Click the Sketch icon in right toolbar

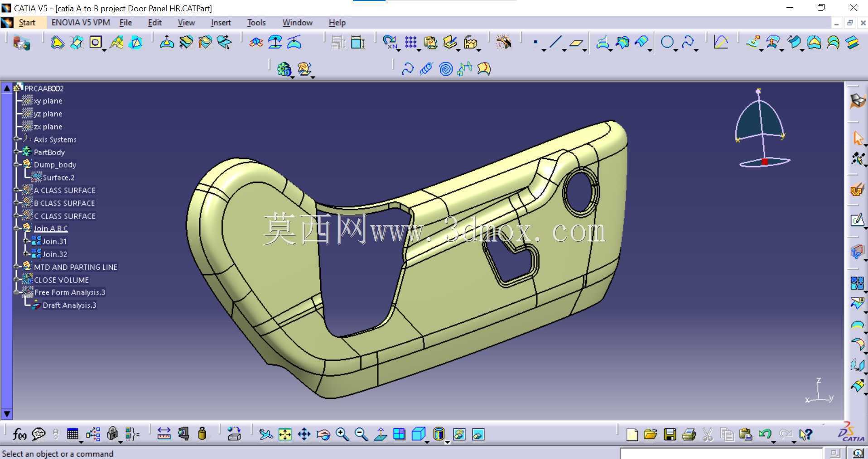[856, 220]
